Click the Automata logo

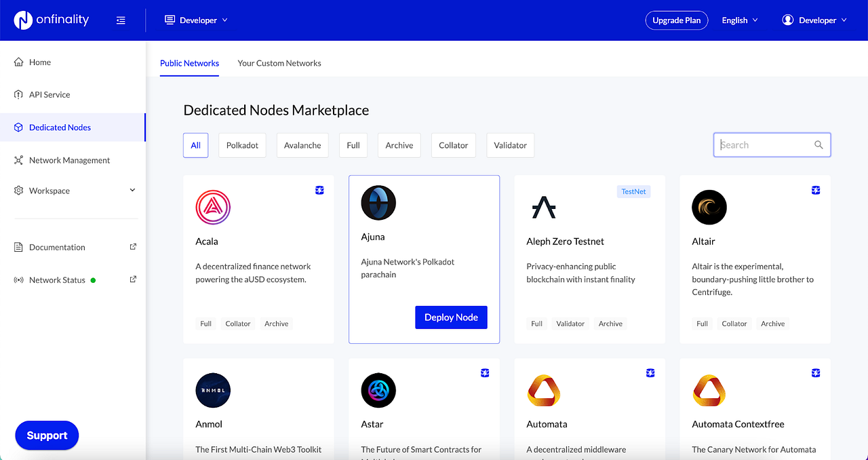pyautogui.click(x=544, y=390)
